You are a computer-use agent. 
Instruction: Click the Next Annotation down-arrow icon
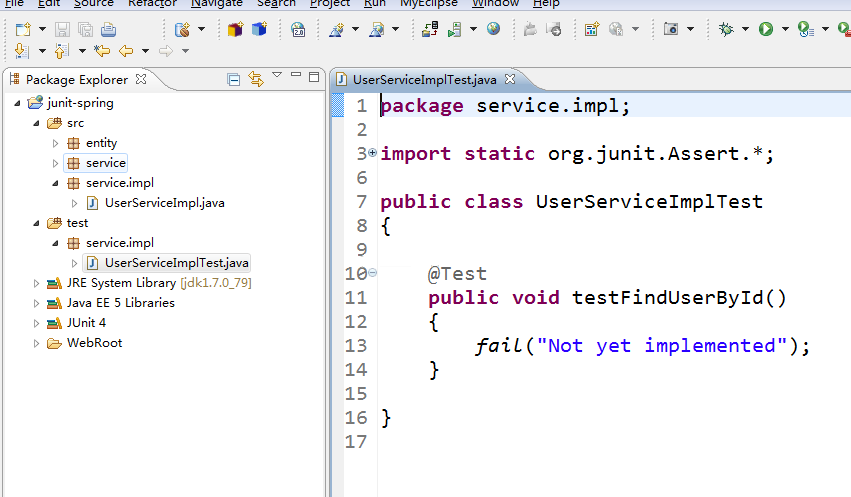point(22,51)
